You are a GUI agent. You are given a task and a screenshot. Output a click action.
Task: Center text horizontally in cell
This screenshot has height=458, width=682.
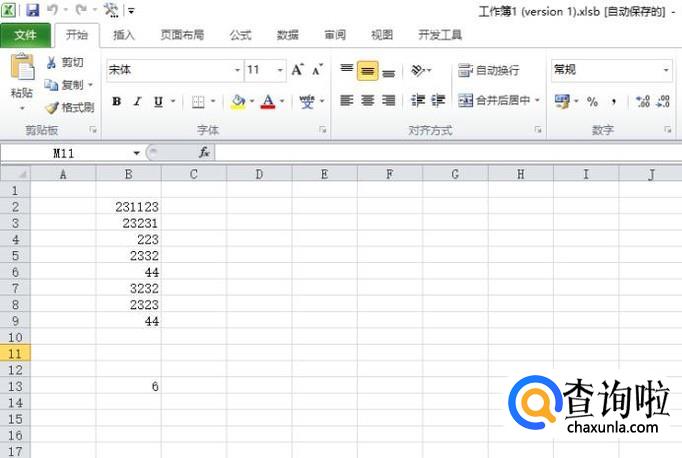[x=368, y=100]
